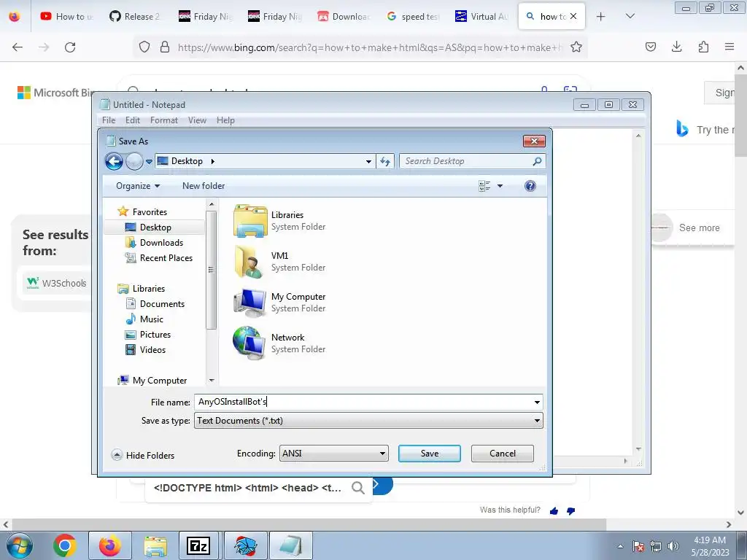
Task: Click the File name text field
Action: pos(363,402)
